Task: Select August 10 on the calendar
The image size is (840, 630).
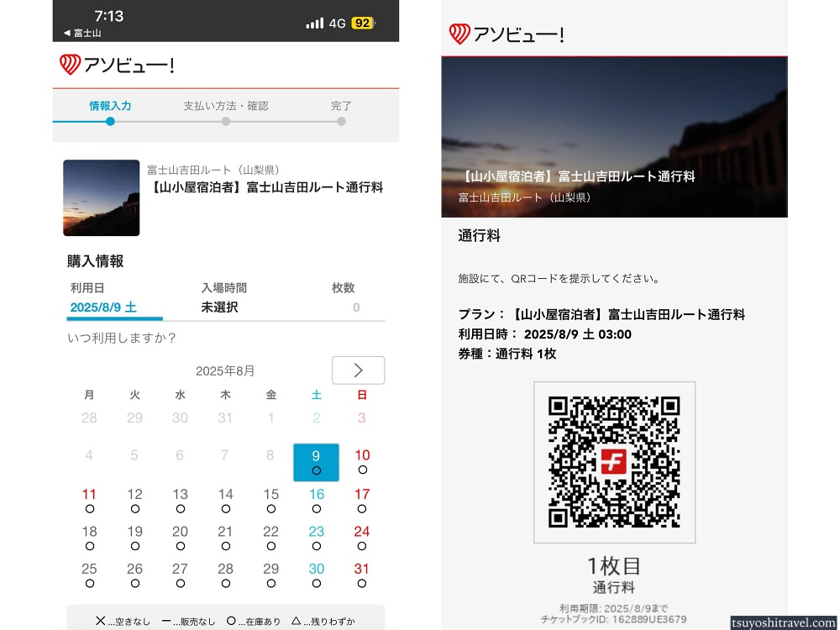Action: click(362, 461)
